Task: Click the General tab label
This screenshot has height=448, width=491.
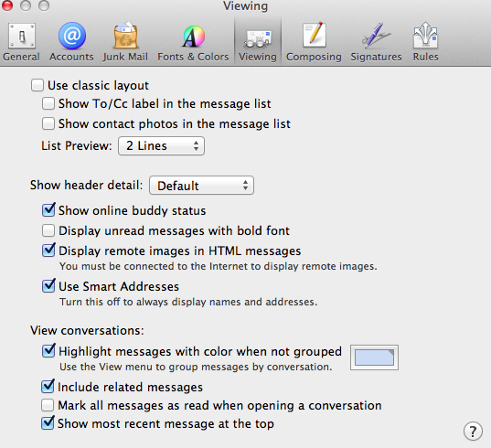Action: [21, 57]
